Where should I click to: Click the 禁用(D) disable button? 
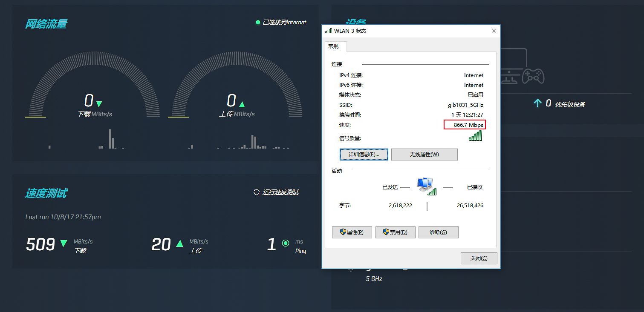tap(395, 232)
